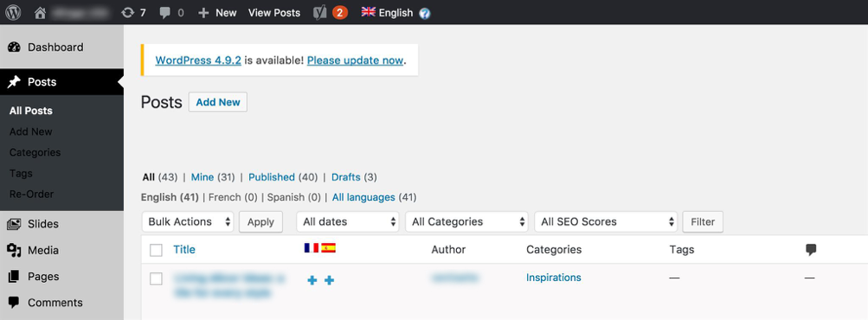The height and width of the screenshot is (320, 868).
Task: Click the Apply button
Action: (260, 222)
